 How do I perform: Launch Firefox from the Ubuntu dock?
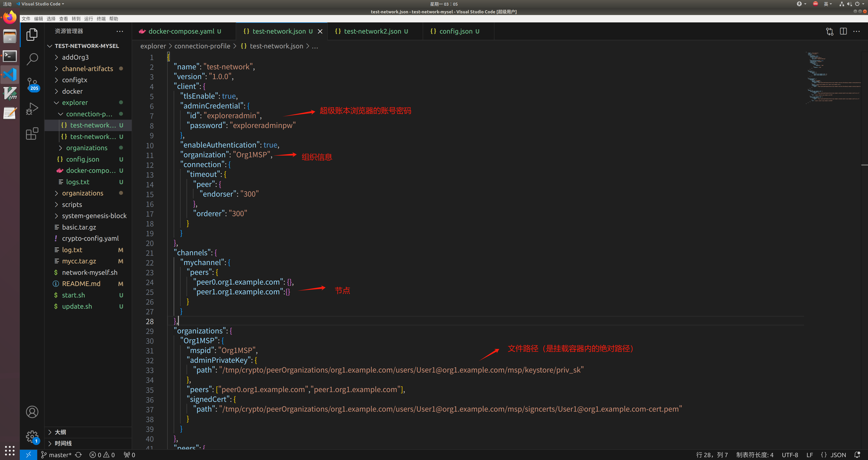coord(10,17)
